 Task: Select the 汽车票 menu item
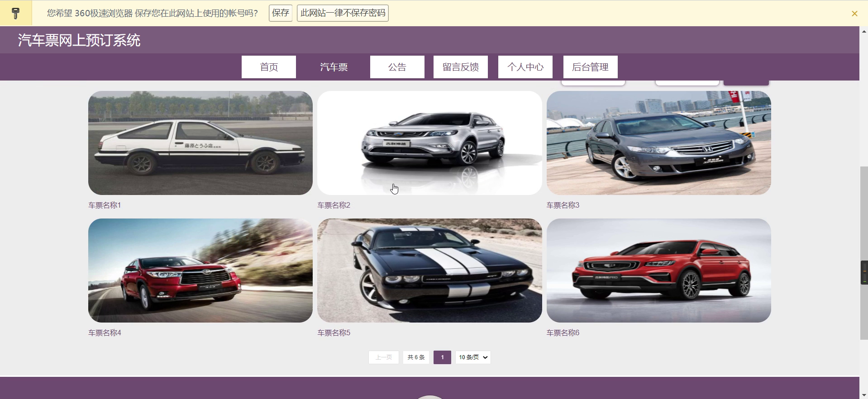[x=334, y=67]
